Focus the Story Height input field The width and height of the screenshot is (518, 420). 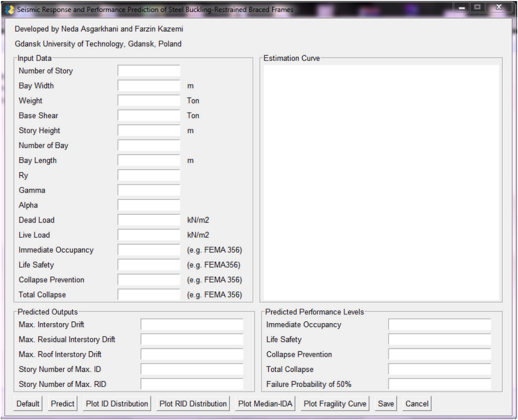coord(149,130)
